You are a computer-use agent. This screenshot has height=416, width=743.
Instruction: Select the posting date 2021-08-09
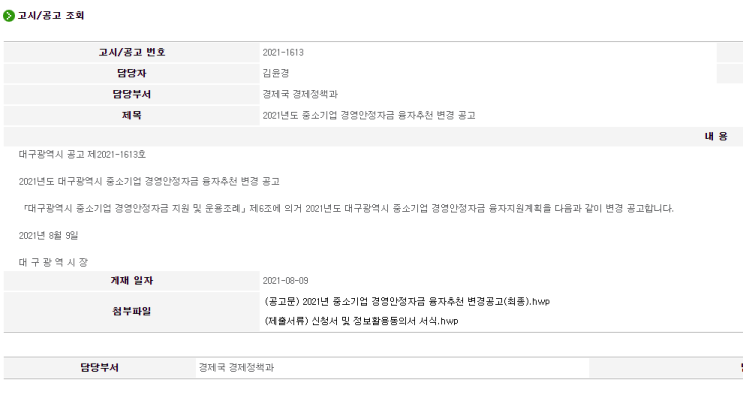click(x=285, y=281)
